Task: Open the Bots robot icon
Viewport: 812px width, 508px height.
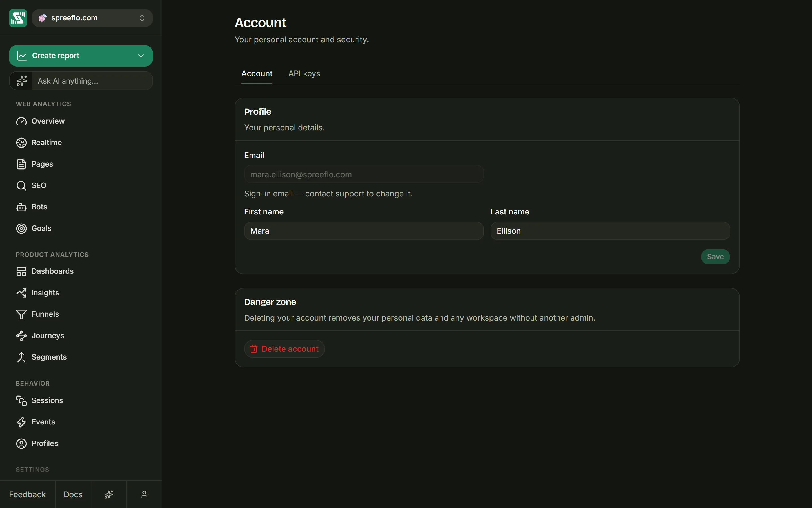Action: tap(21, 207)
